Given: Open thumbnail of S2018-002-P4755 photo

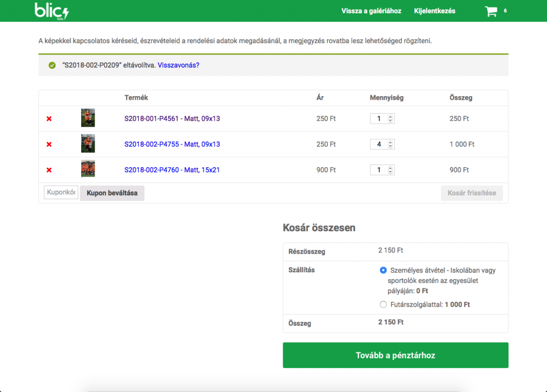Looking at the screenshot, I should 88,144.
